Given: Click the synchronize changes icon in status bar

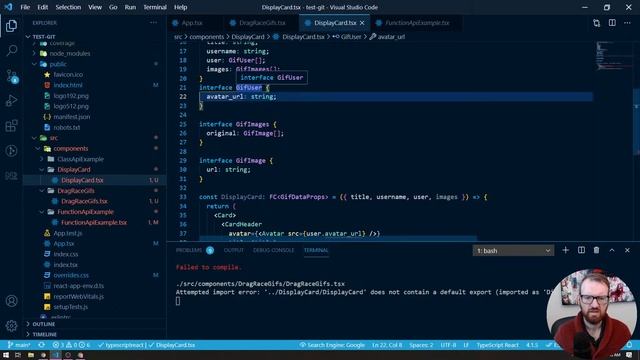Looking at the screenshot, I should (42, 345).
